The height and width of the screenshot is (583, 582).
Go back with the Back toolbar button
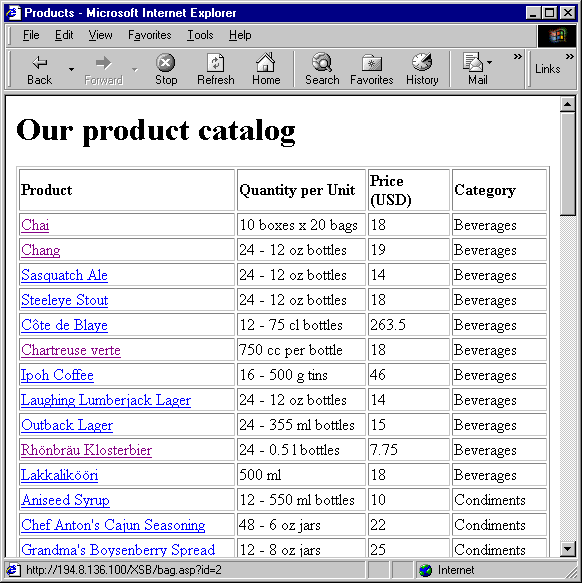pyautogui.click(x=39, y=70)
